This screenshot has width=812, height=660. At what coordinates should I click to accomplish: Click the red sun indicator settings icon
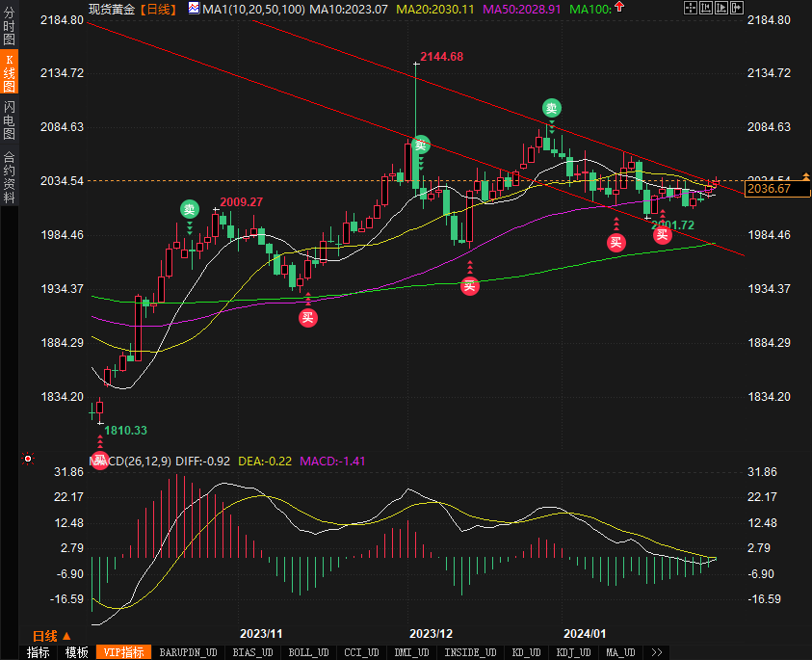tap(28, 459)
